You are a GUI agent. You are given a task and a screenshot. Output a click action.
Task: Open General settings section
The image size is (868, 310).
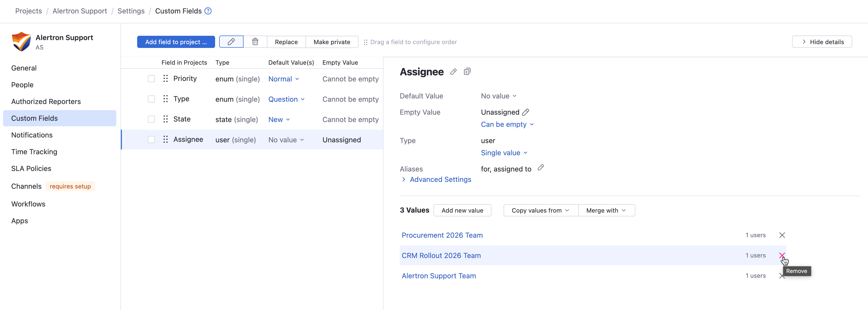[24, 68]
